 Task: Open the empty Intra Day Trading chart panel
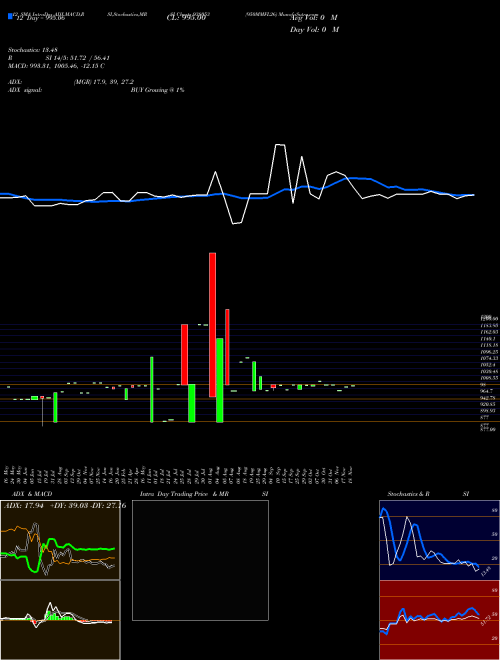[200, 560]
